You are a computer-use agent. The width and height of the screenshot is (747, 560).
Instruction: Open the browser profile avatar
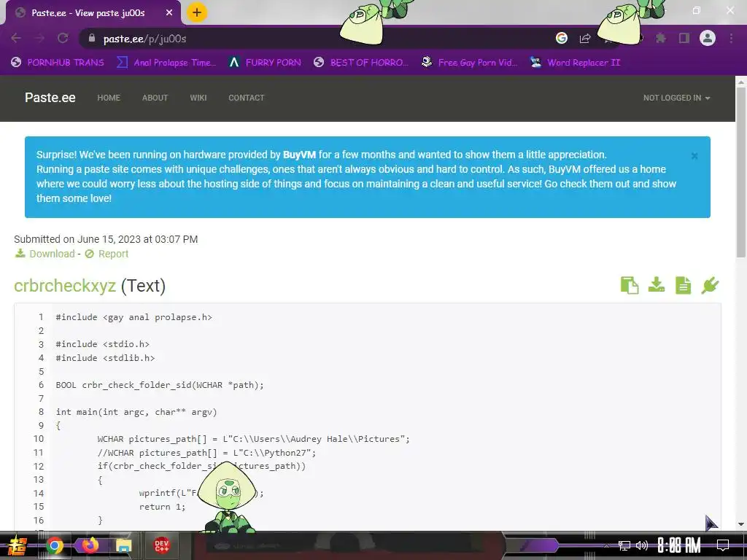(708, 38)
